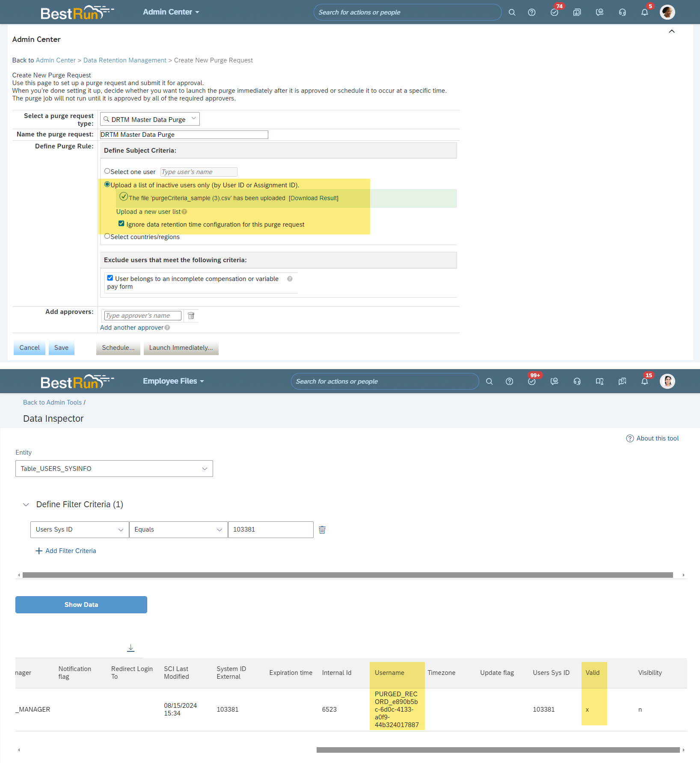700x763 pixels.
Task: Click the BestRun logo in Employee Files header
Action: (x=77, y=381)
